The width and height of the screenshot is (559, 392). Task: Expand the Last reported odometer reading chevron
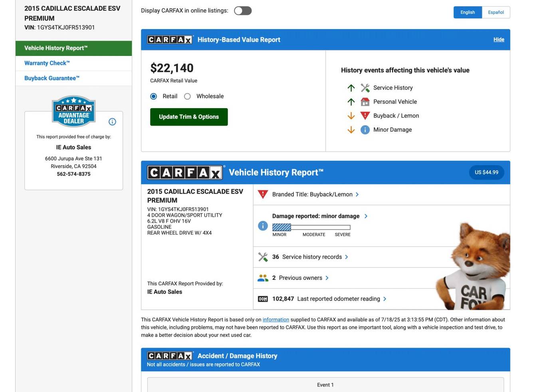(x=385, y=299)
